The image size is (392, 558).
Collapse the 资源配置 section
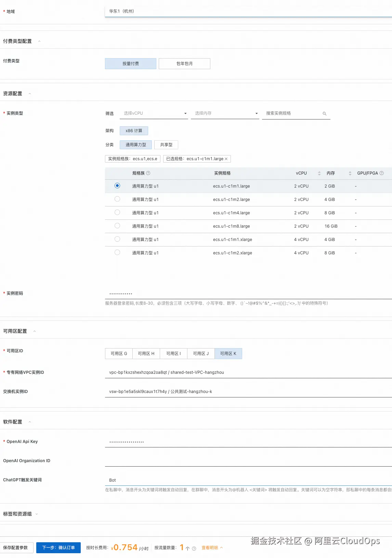(x=30, y=94)
